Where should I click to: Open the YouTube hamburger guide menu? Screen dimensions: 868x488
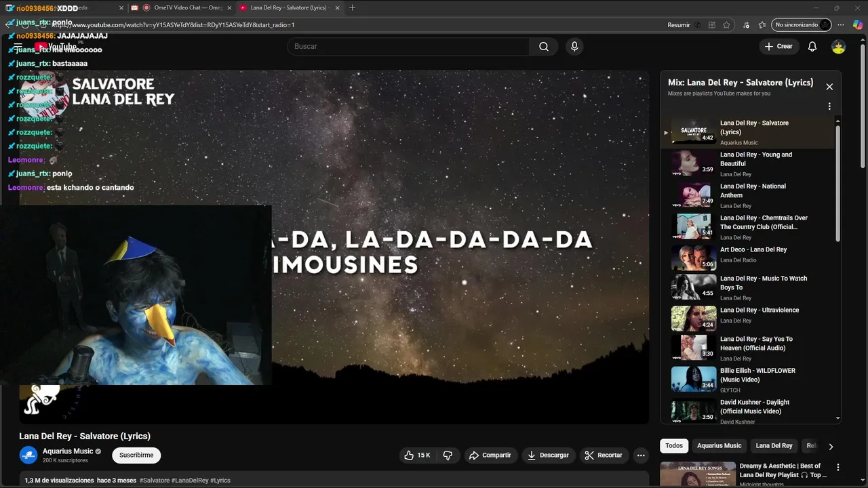(x=18, y=46)
